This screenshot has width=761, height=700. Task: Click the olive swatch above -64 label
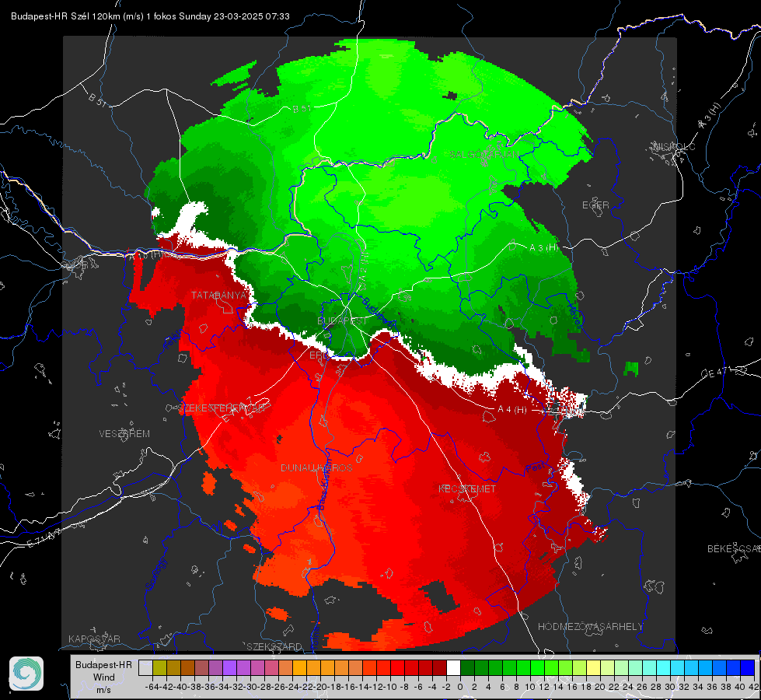(x=159, y=668)
